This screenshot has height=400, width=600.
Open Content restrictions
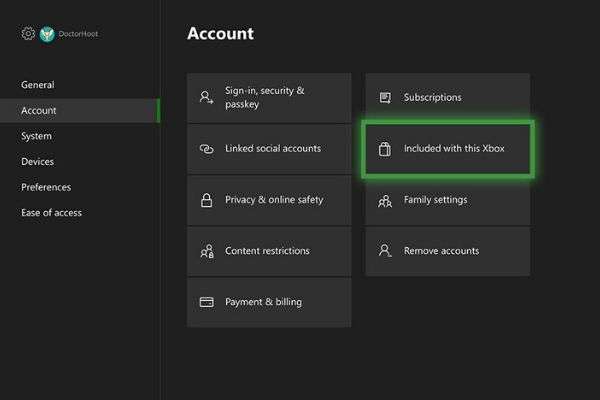click(269, 251)
